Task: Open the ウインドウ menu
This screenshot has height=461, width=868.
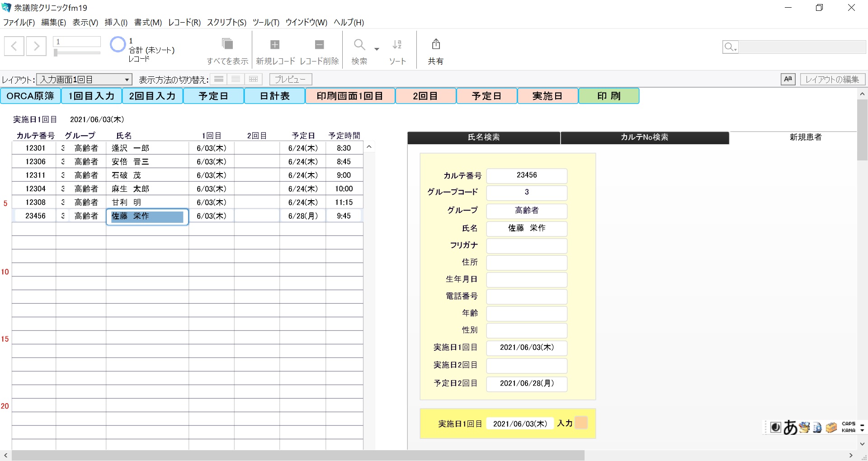Action: click(x=306, y=22)
